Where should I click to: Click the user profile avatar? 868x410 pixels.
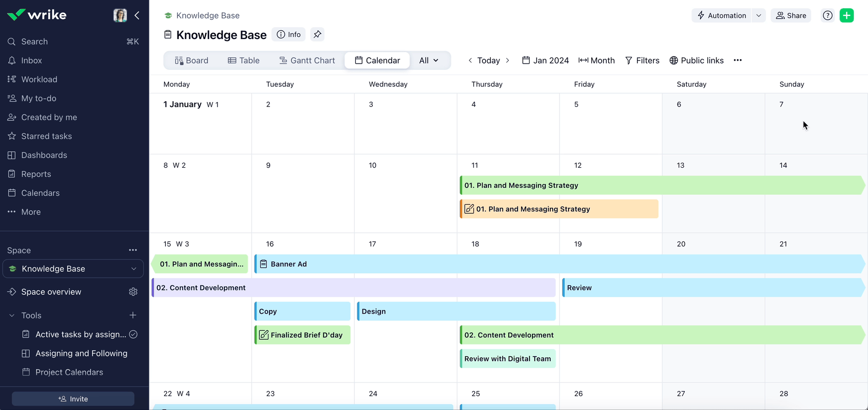[120, 15]
